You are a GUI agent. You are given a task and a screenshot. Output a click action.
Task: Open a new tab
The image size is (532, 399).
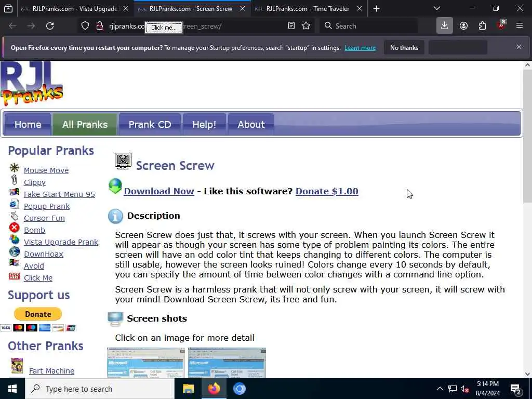(376, 9)
